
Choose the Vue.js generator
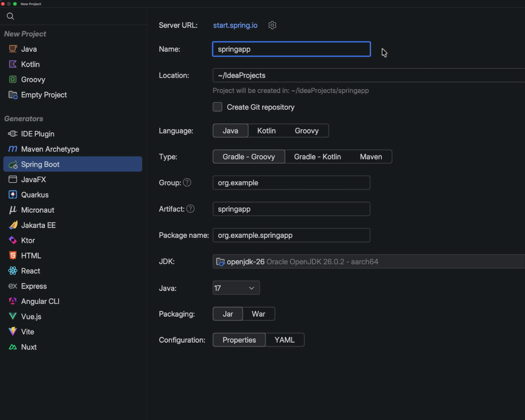pyautogui.click(x=73, y=317)
